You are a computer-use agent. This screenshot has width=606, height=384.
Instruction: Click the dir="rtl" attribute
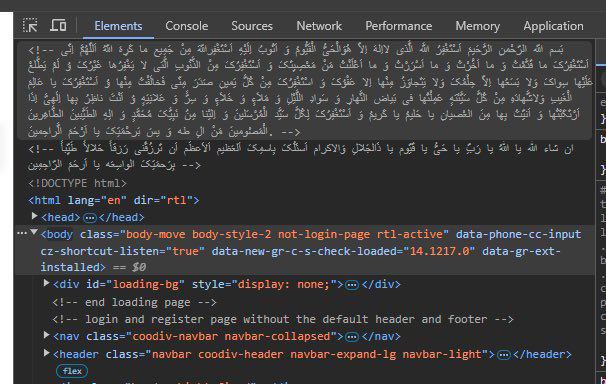(x=163, y=200)
